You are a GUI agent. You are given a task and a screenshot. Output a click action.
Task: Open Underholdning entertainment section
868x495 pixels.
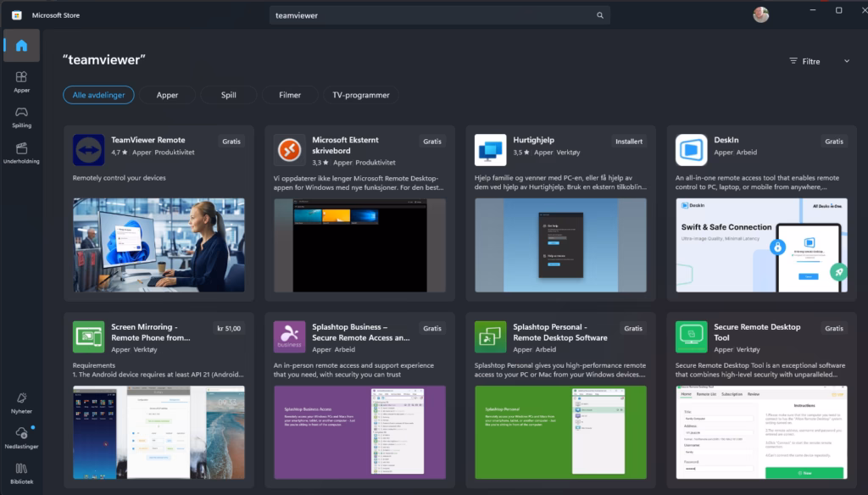coord(21,153)
